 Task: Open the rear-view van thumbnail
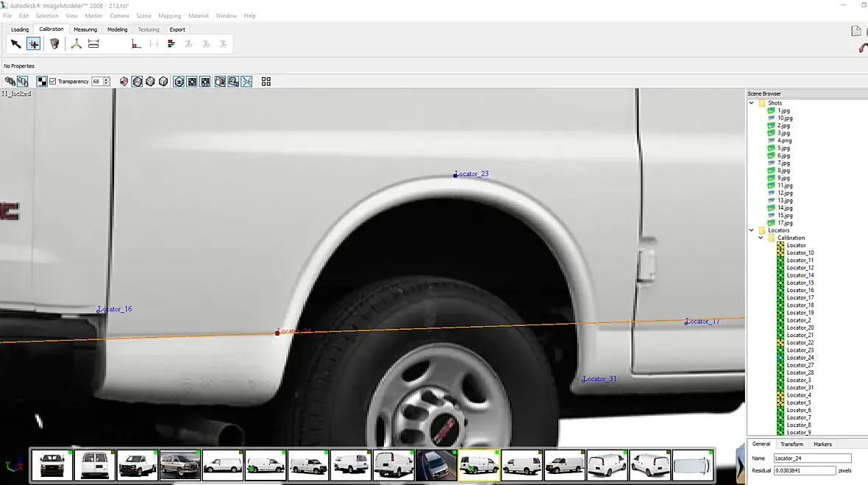coord(95,464)
